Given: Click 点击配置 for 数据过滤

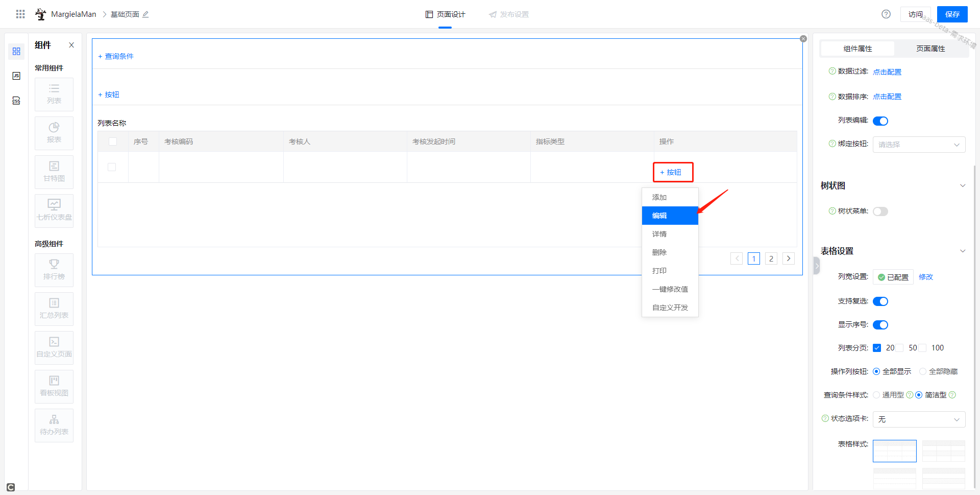Looking at the screenshot, I should [887, 72].
